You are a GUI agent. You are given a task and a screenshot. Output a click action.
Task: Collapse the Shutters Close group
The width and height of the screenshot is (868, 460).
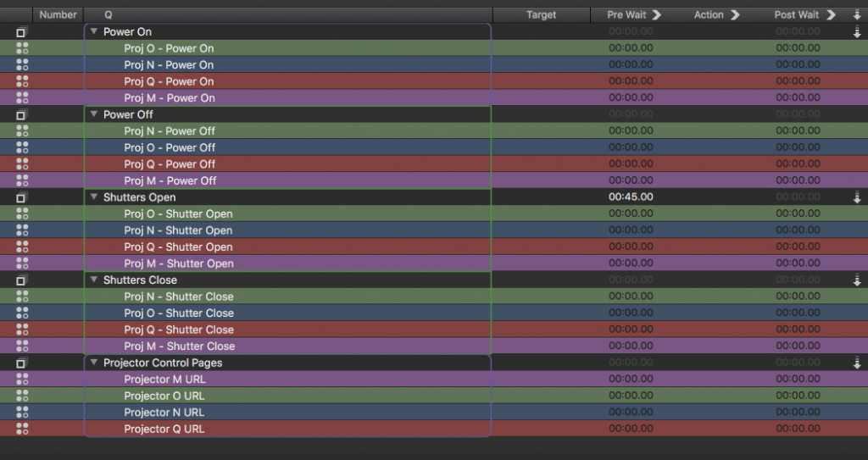click(x=94, y=280)
